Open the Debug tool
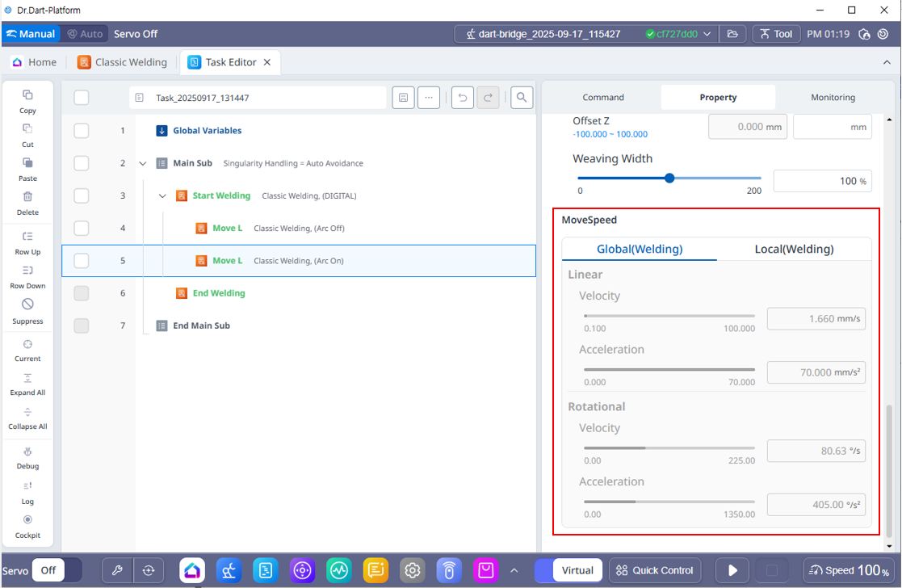902x588 pixels. tap(27, 451)
